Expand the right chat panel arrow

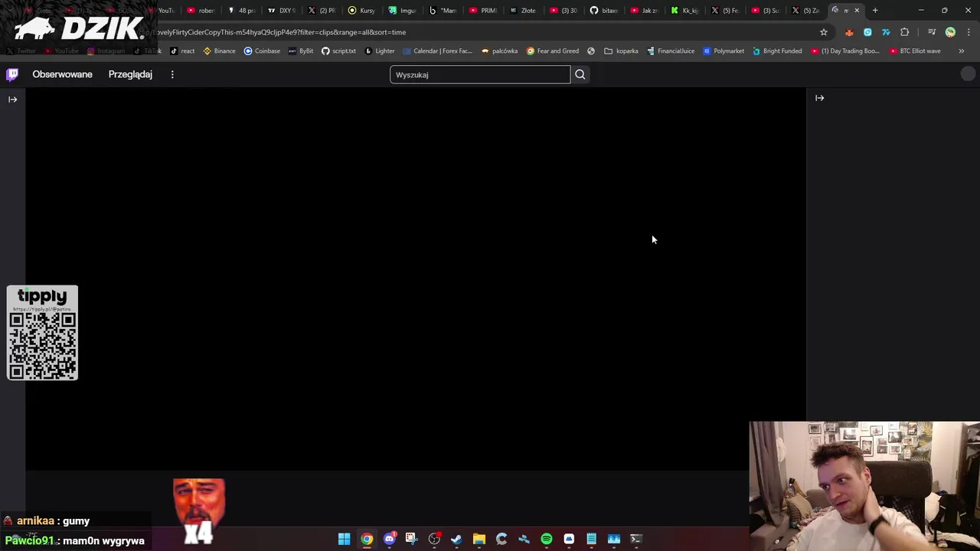(819, 98)
